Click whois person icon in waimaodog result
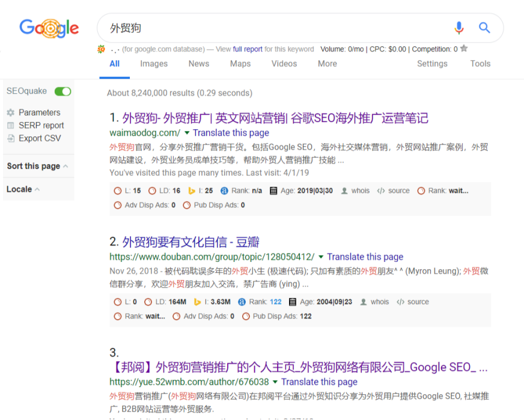 point(344,191)
